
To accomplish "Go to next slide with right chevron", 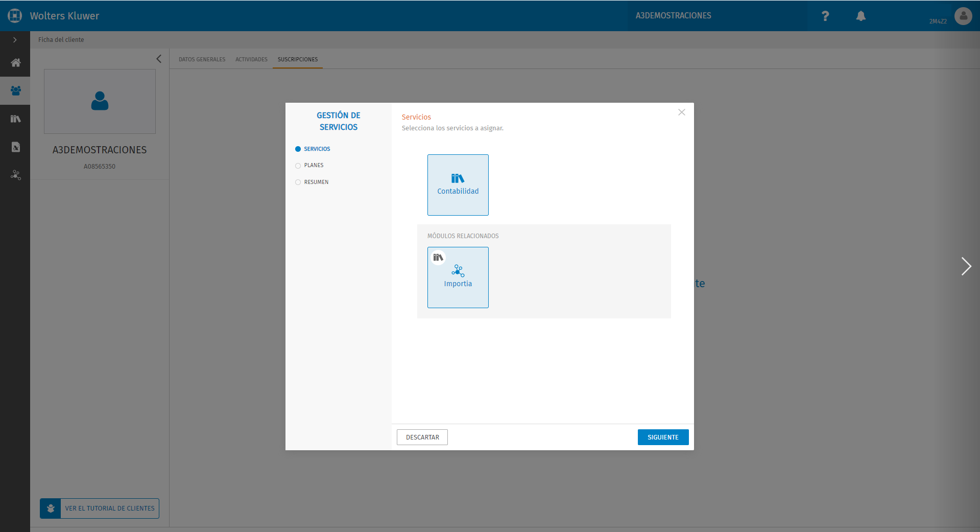I will click(966, 266).
